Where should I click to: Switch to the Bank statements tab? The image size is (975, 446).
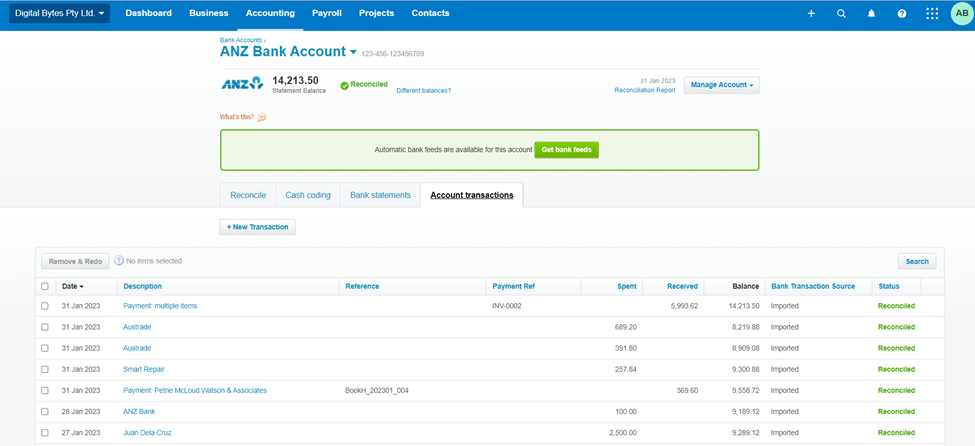[x=381, y=195]
